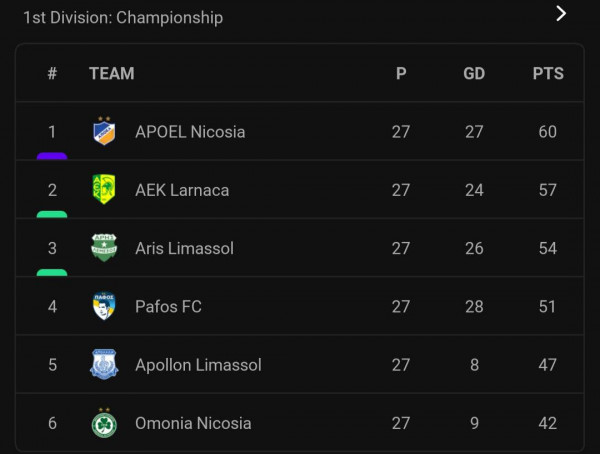Click the AEK Larnaca club crest

click(x=104, y=189)
